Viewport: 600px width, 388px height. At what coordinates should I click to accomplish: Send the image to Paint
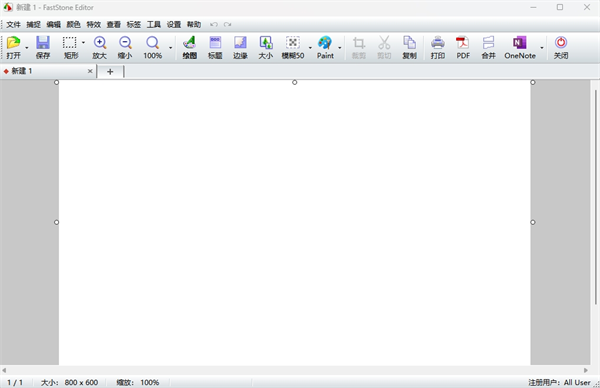pyautogui.click(x=325, y=47)
